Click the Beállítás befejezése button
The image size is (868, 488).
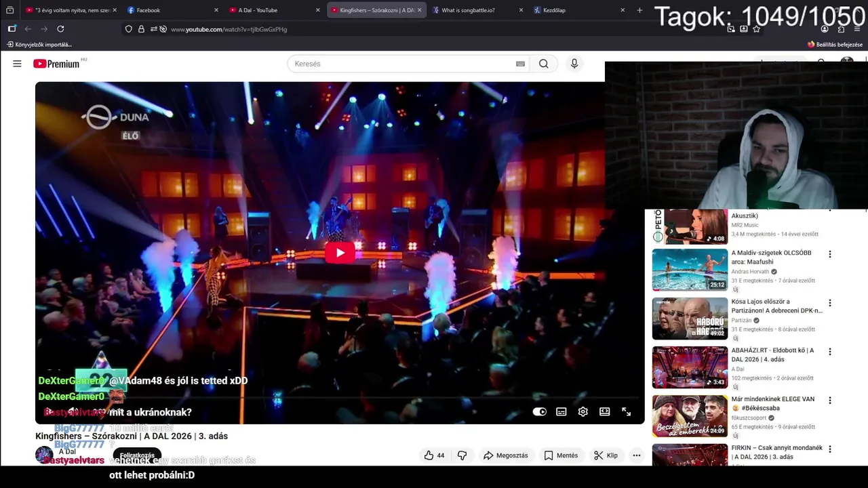click(835, 44)
